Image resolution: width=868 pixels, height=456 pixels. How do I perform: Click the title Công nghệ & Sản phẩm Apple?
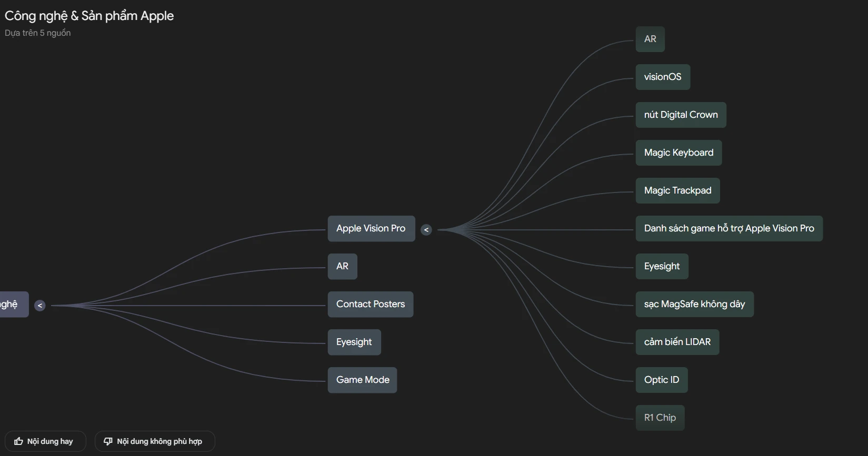pyautogui.click(x=89, y=16)
